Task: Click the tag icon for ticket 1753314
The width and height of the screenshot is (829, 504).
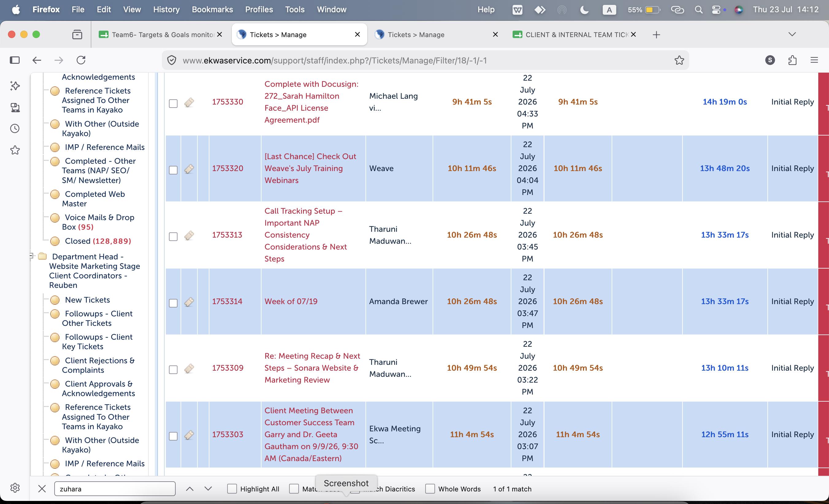Action: click(189, 302)
